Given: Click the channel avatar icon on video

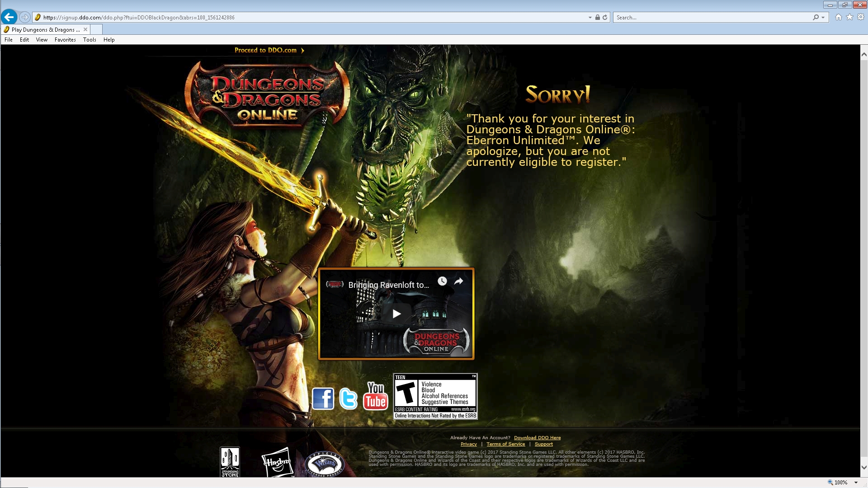Looking at the screenshot, I should [x=335, y=285].
